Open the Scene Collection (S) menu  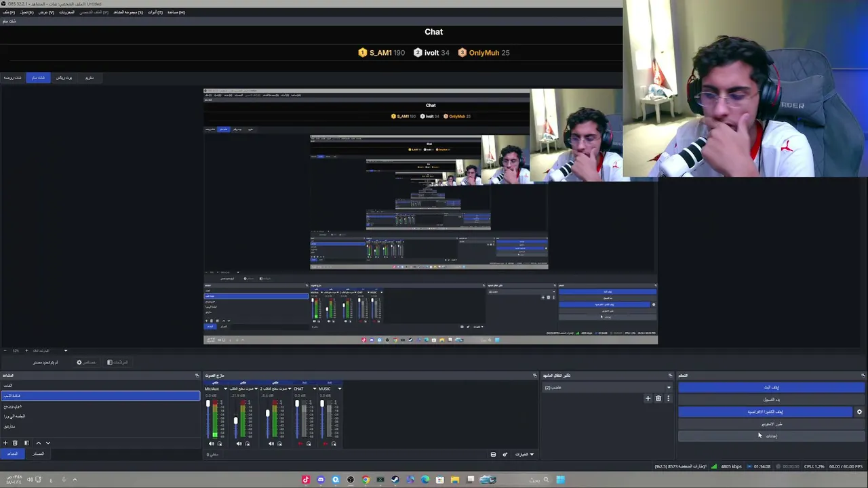(127, 12)
